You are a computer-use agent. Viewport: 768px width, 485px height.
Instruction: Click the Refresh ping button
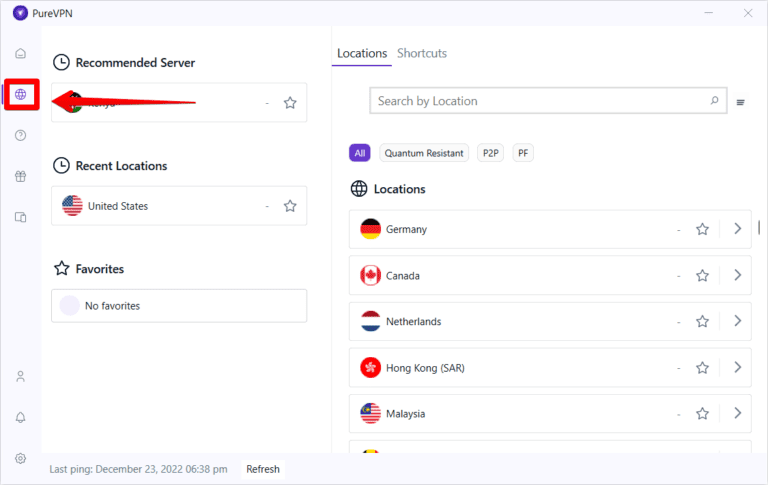pyautogui.click(x=263, y=469)
